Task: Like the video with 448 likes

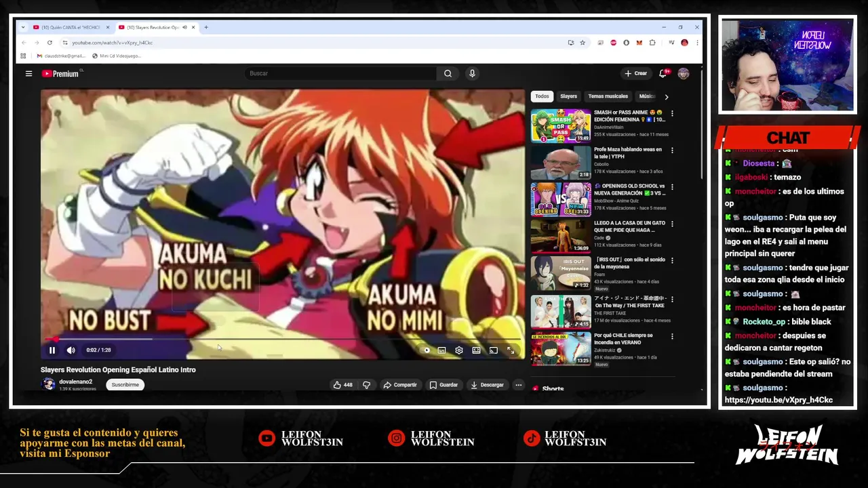Action: tap(343, 385)
